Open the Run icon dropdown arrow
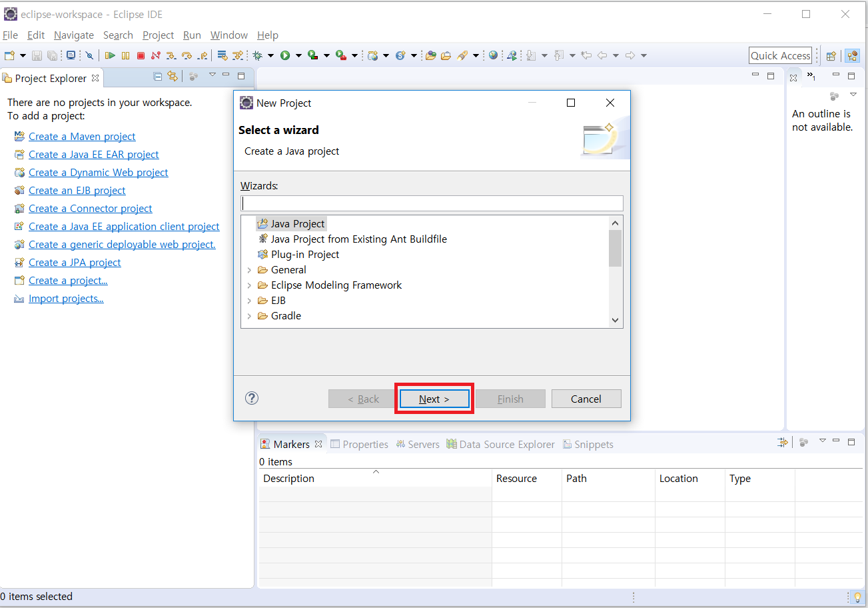This screenshot has width=868, height=608. [298, 55]
